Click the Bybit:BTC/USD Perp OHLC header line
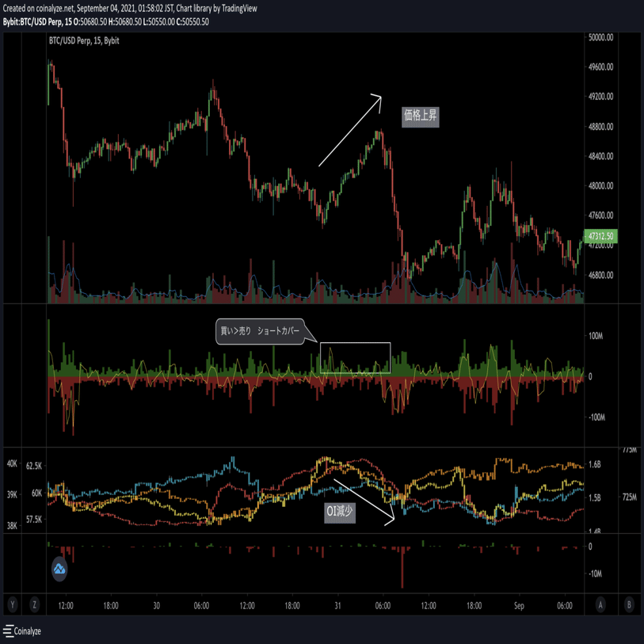 coord(106,21)
